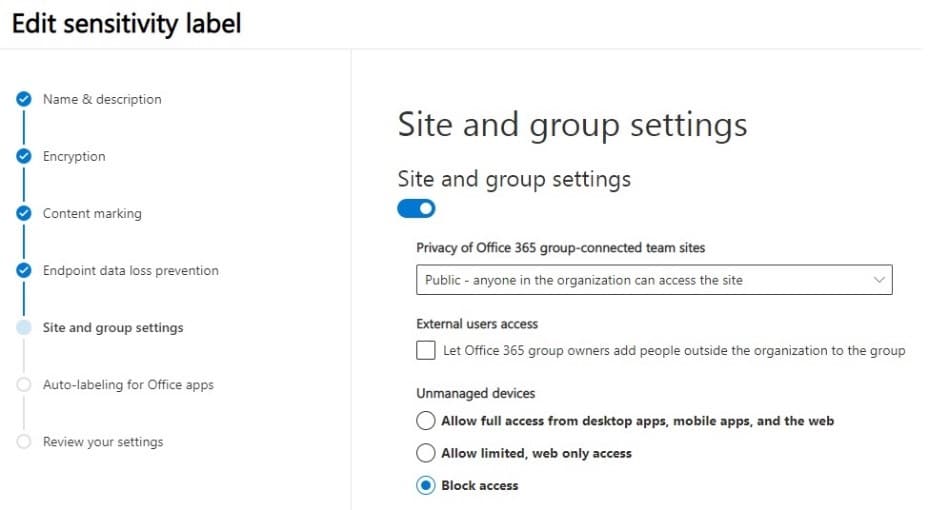Click the Review your settings step circle
This screenshot has height=510, width=928.
(x=24, y=441)
